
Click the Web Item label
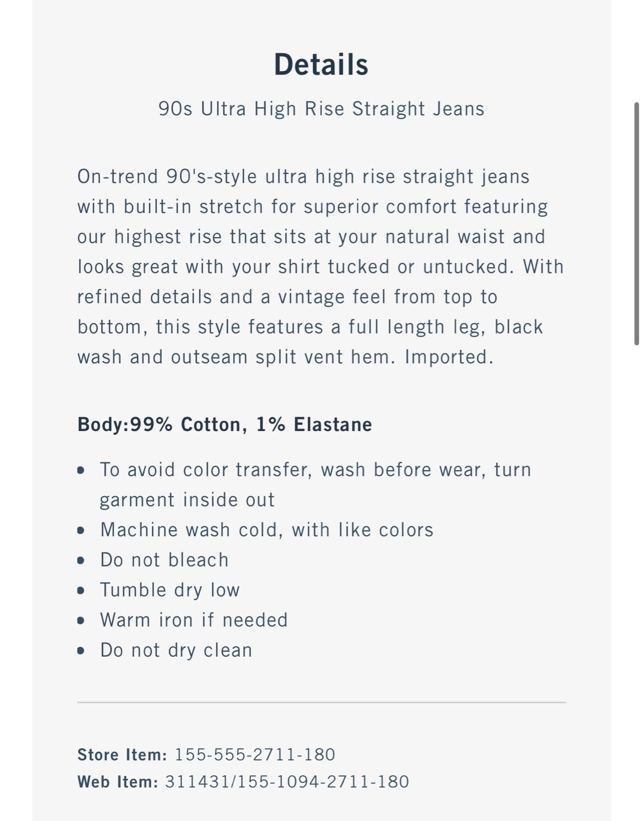click(x=118, y=781)
